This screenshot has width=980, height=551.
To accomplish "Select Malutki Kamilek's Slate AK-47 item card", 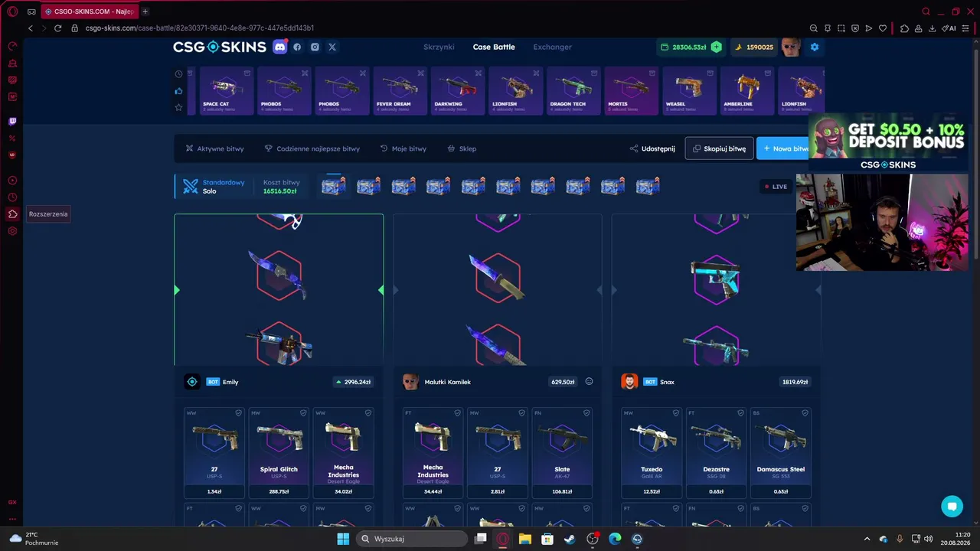I will 562,453.
